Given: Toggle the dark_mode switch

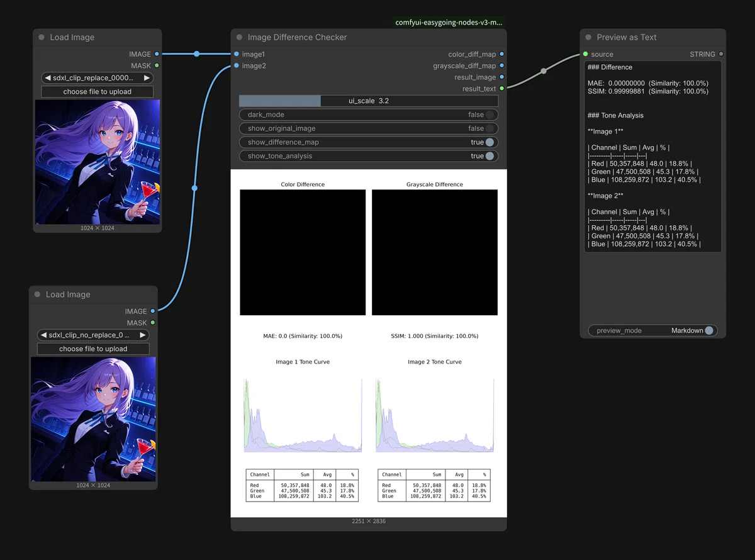Looking at the screenshot, I should click(489, 115).
